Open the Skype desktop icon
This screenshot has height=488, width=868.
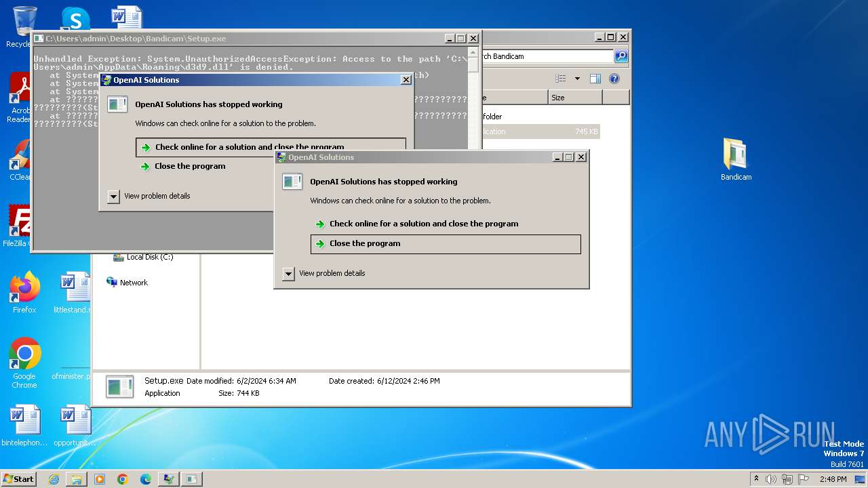click(75, 18)
